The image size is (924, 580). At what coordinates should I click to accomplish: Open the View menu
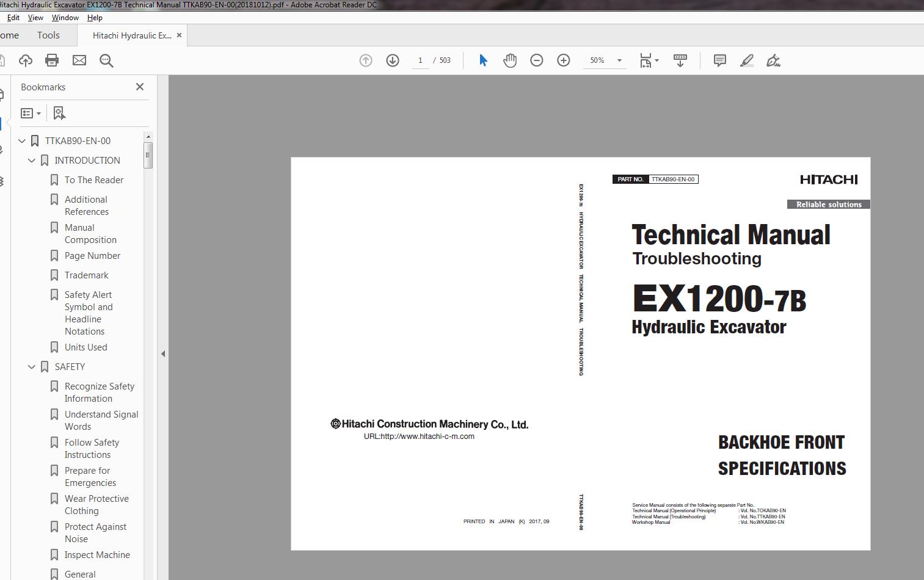(36, 18)
